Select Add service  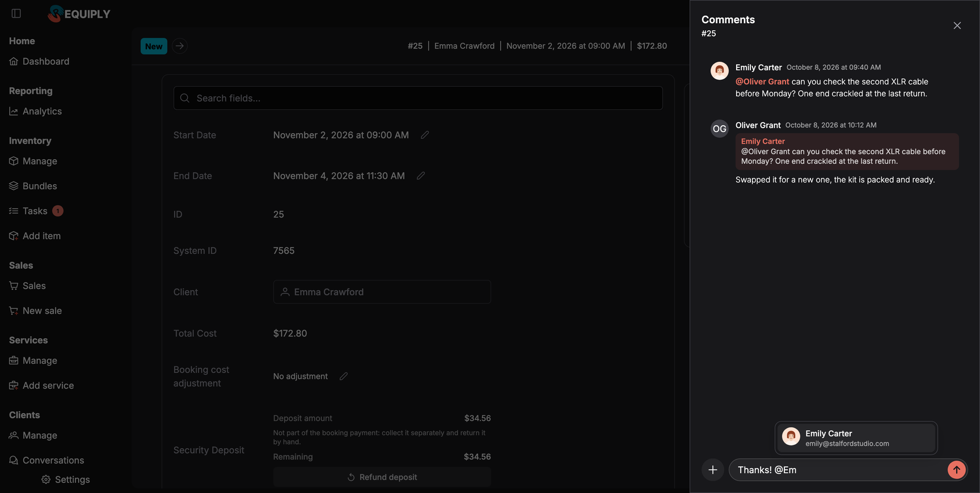pyautogui.click(x=41, y=385)
